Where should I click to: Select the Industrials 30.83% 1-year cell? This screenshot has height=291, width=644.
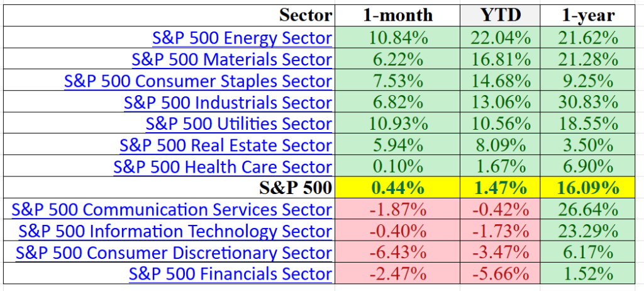pyautogui.click(x=589, y=103)
